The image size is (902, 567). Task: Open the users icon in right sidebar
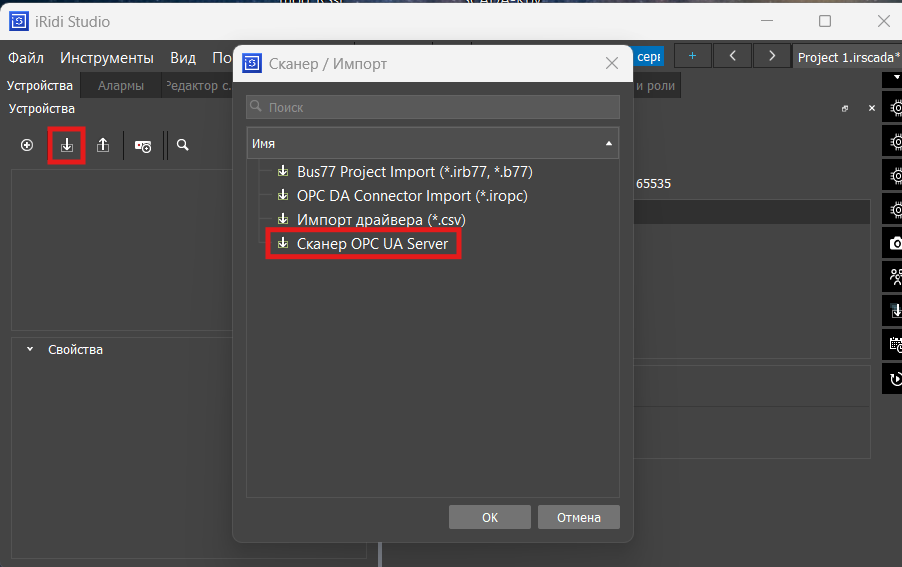tap(895, 277)
